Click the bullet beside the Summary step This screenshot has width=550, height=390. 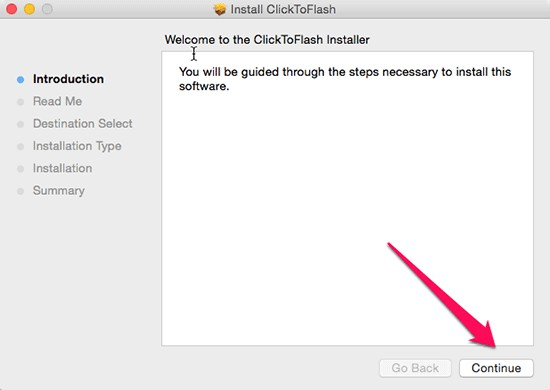(x=21, y=191)
